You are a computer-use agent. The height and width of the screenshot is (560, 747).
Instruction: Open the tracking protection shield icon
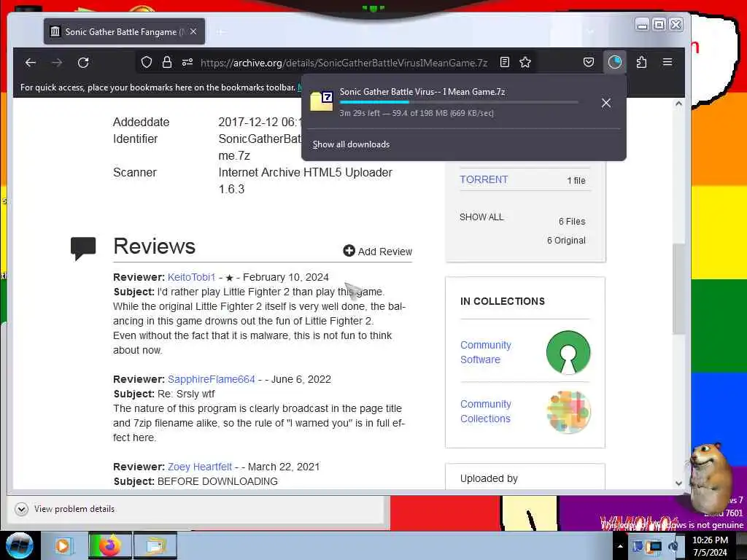point(147,63)
